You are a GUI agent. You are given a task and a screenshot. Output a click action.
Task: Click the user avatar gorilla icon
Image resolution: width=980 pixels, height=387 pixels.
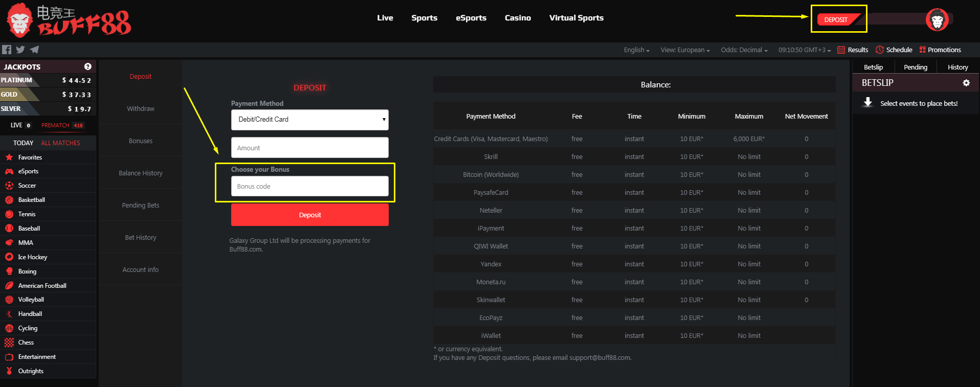tap(937, 20)
